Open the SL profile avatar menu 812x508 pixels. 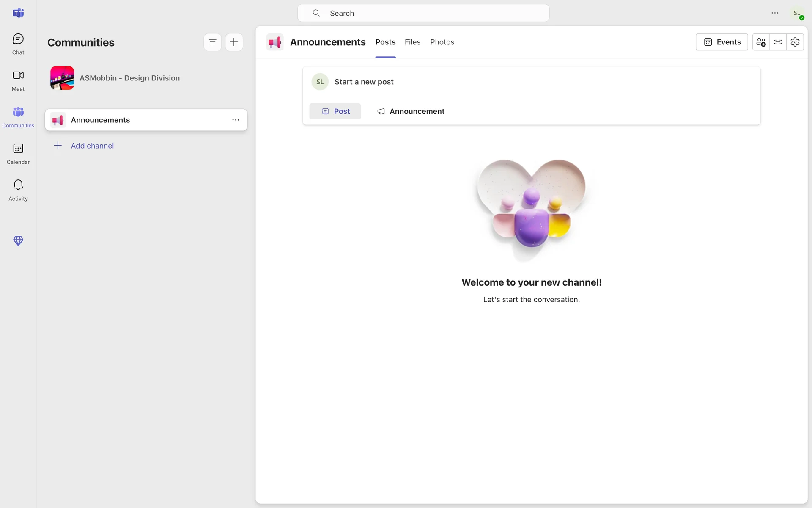pyautogui.click(x=797, y=13)
